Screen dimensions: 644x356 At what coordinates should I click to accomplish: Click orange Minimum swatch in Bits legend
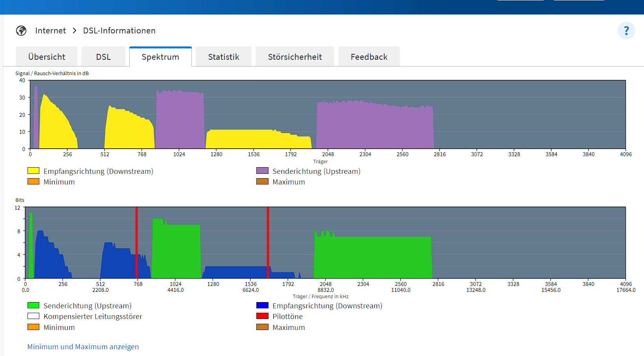(33, 327)
